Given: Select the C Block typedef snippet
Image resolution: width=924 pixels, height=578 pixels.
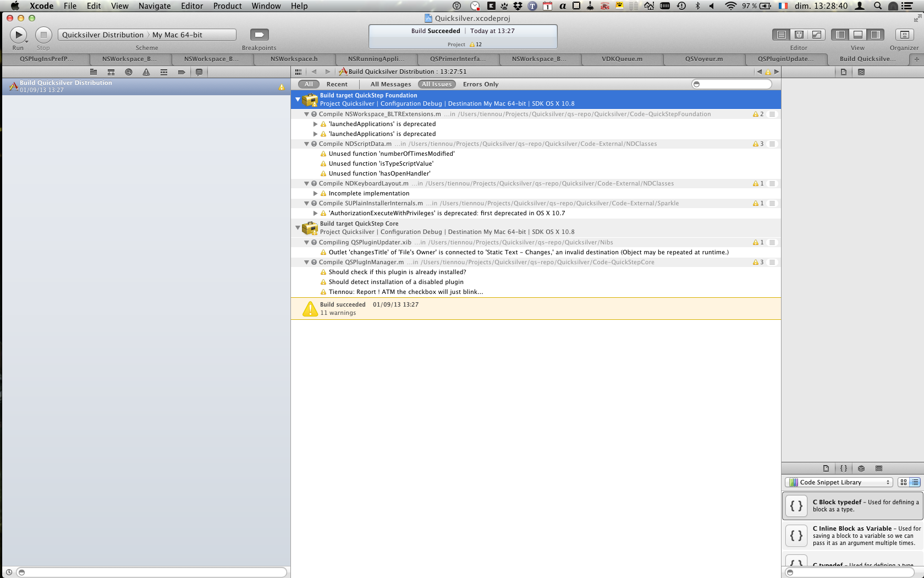Looking at the screenshot, I should (x=853, y=505).
